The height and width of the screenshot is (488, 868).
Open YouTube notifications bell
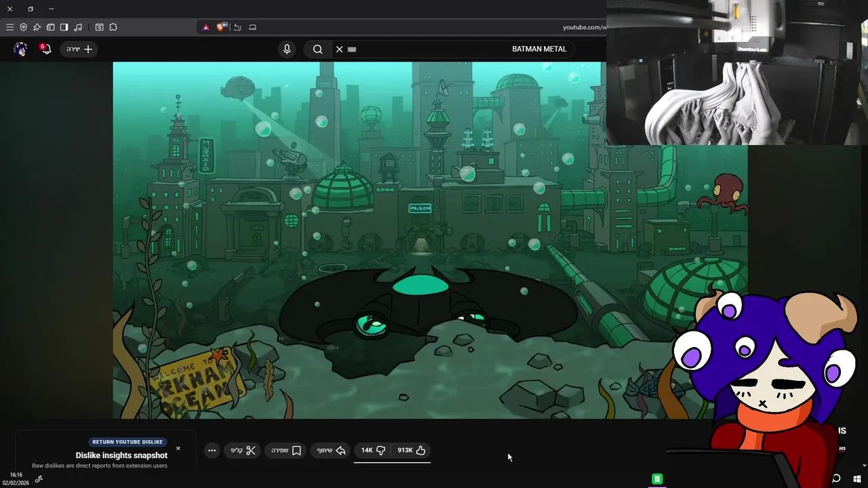[45, 49]
